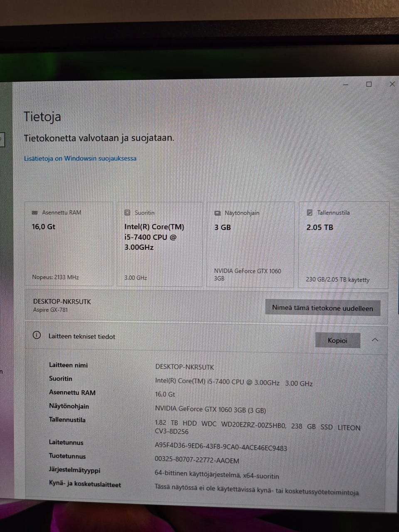Click device ID value starting A95F4D36
Screen dimensions: 399x532
click(221, 447)
